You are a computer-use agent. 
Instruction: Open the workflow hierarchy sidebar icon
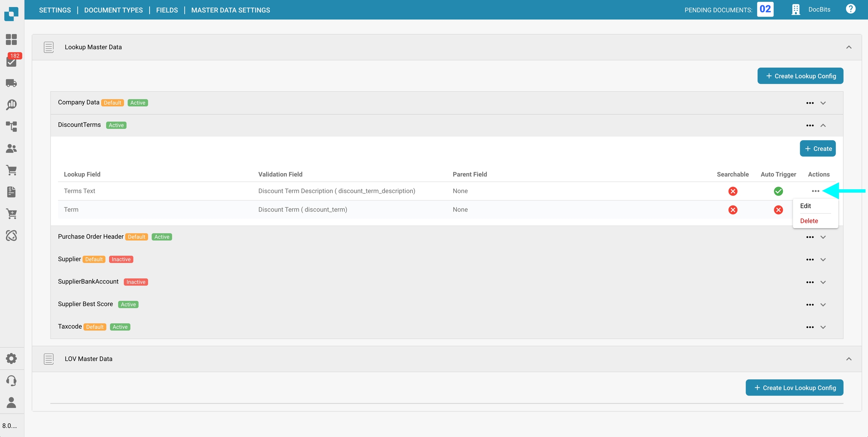tap(11, 126)
